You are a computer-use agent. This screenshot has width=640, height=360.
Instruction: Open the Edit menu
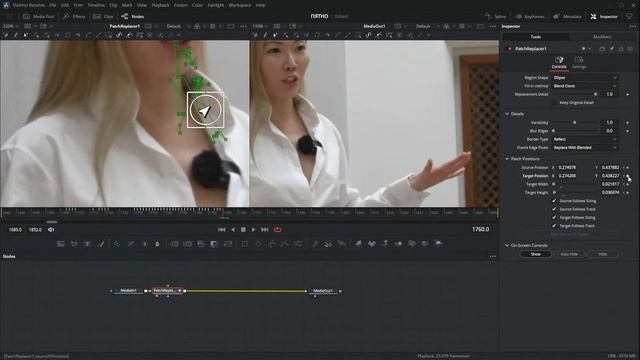click(x=65, y=5)
